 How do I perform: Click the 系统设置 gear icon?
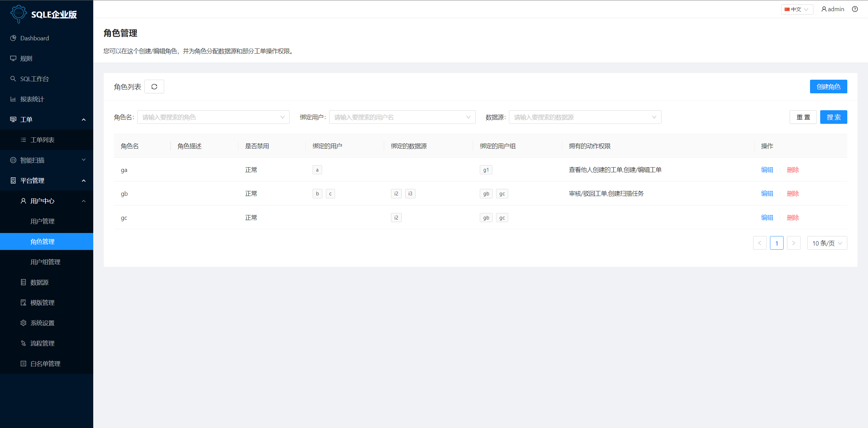pyautogui.click(x=23, y=323)
